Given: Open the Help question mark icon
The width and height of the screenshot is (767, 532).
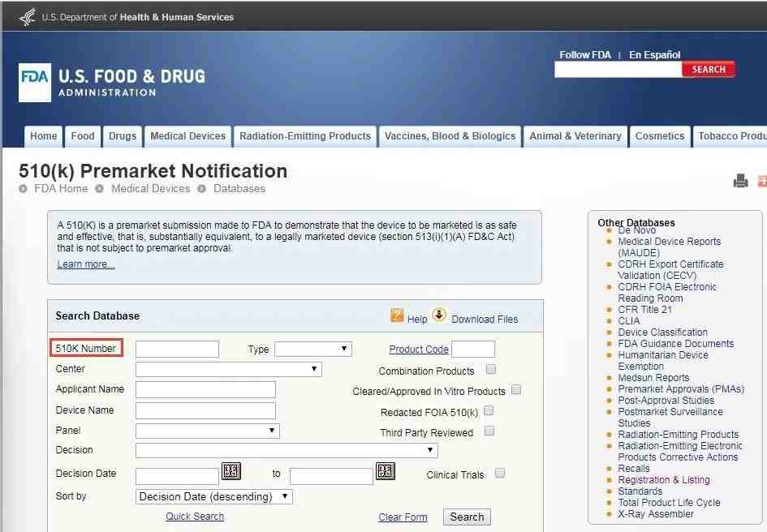Looking at the screenshot, I should click(x=397, y=315).
